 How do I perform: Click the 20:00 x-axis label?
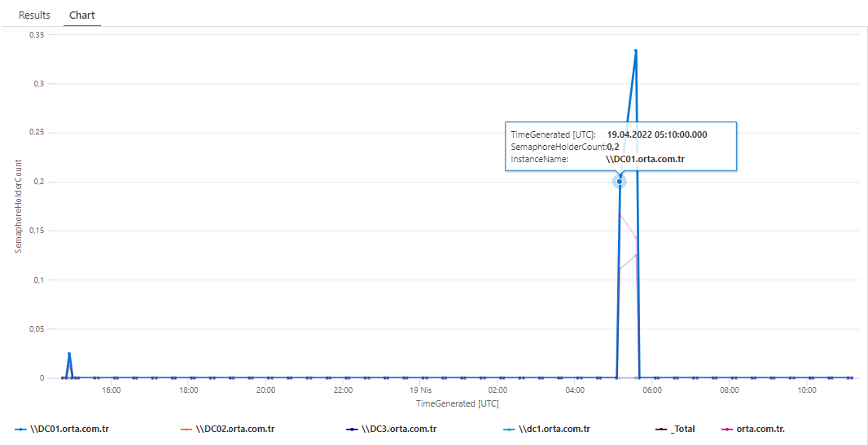[x=266, y=390]
